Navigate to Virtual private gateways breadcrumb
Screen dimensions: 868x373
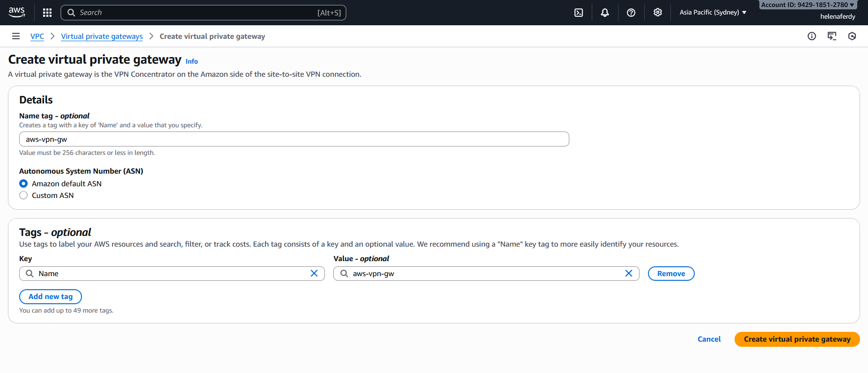102,37
